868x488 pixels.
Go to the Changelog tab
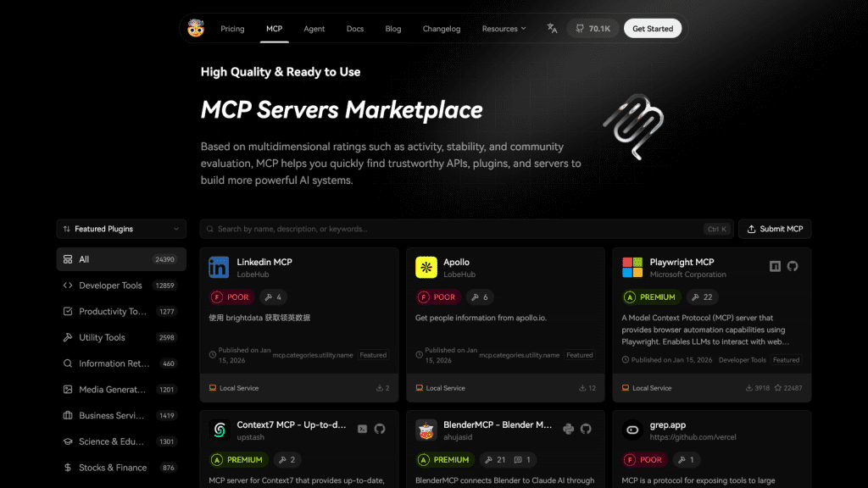[442, 29]
